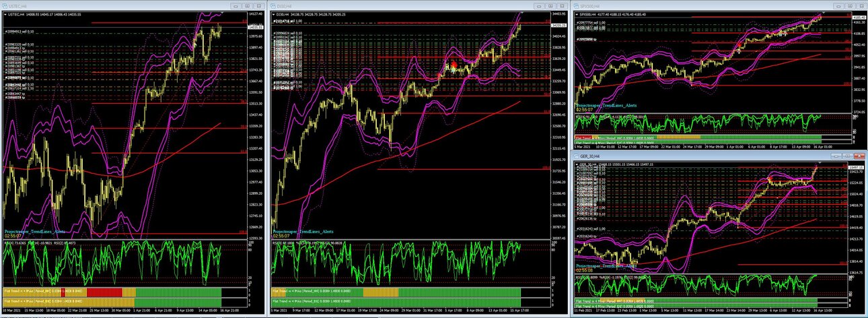Click current price label 34205.25 in DJ30
The height and width of the screenshot is (318, 868).
pos(560,25)
